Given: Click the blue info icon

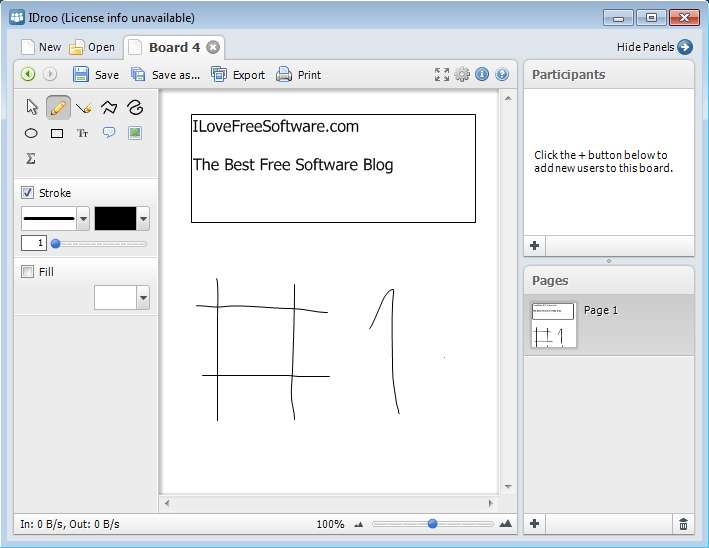Looking at the screenshot, I should coord(482,74).
